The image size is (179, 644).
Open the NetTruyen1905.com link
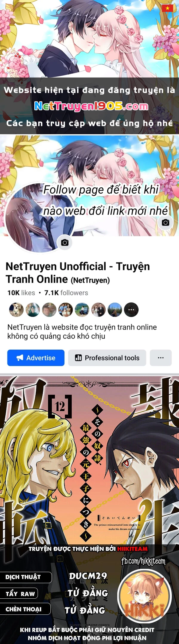click(91, 106)
